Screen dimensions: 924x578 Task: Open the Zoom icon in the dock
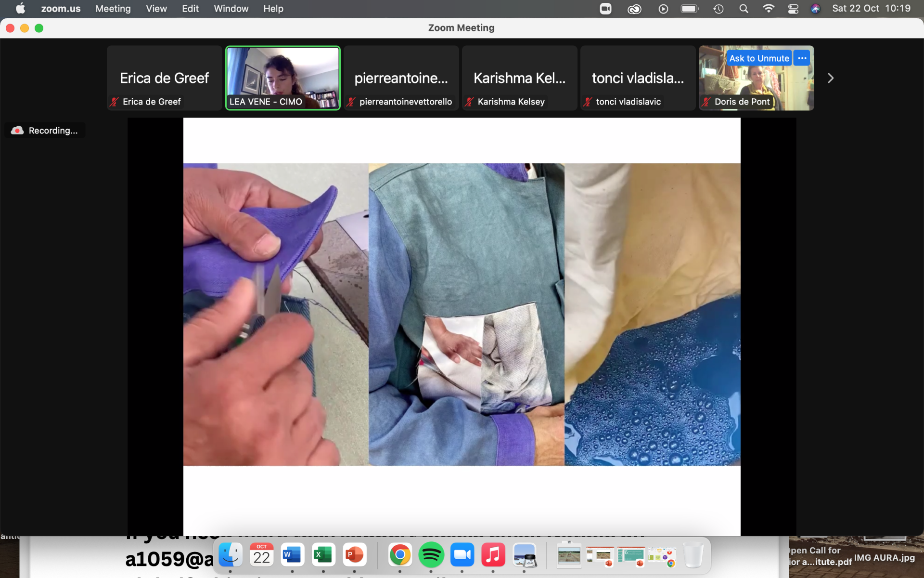(x=462, y=555)
